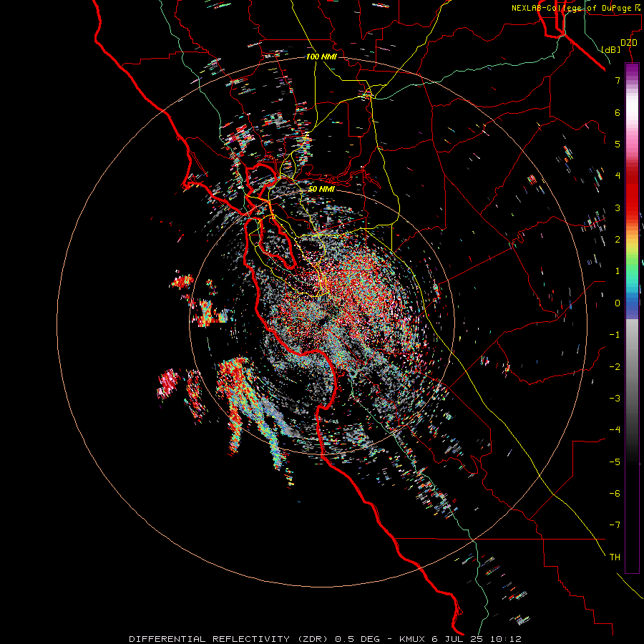The image size is (644, 644).
Task: Click the 100 NMI range ring label
Action: 321,57
